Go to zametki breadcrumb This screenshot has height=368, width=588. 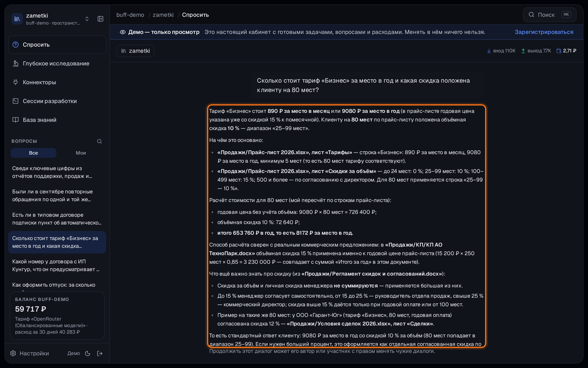pyautogui.click(x=163, y=15)
